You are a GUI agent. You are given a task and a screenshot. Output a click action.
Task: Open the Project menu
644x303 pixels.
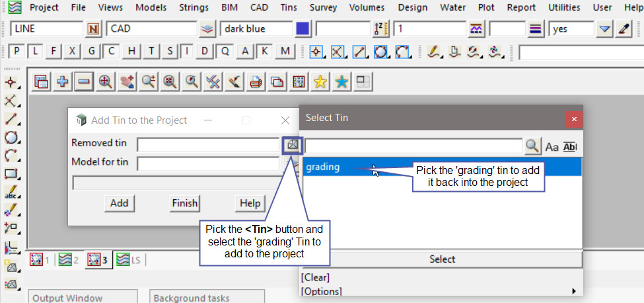point(44,7)
